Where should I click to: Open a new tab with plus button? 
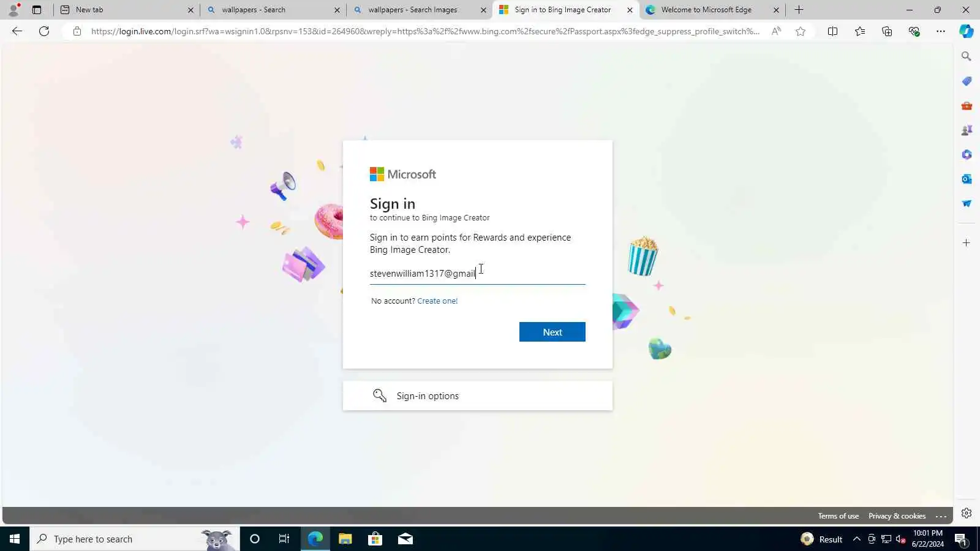pos(799,10)
